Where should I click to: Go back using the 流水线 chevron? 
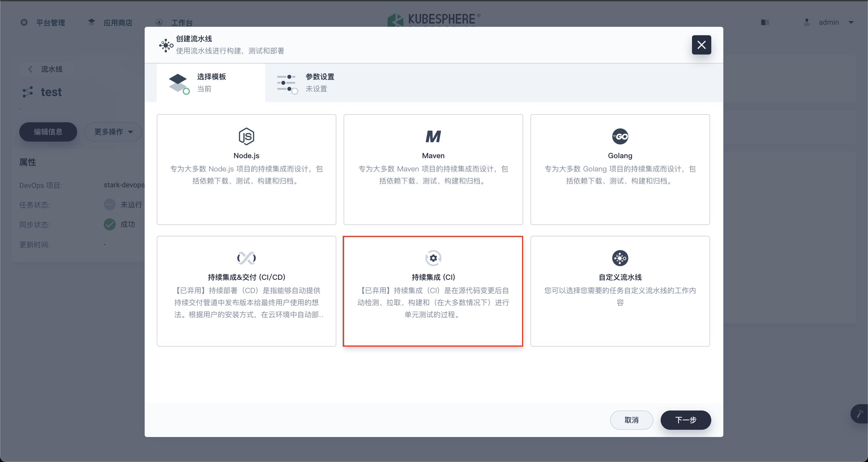(30, 69)
